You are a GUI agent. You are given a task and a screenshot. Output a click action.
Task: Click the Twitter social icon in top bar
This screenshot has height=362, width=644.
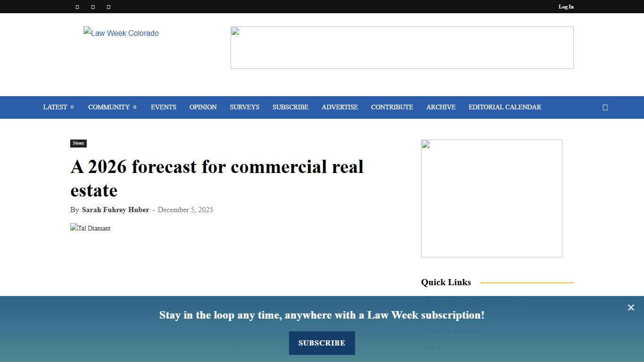click(92, 7)
